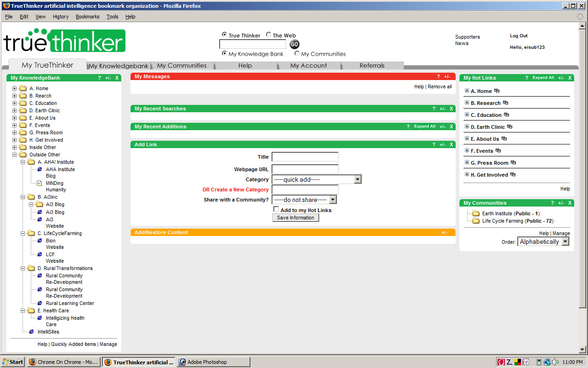
Task: Click the Log Out link
Action: [x=519, y=36]
